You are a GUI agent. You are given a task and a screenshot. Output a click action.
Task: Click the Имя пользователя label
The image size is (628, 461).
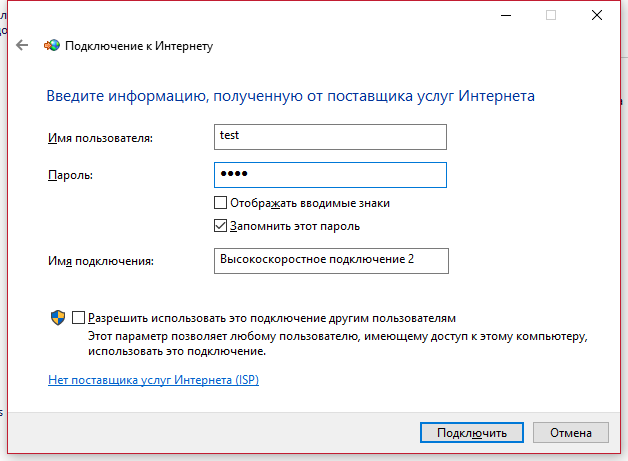tap(101, 138)
